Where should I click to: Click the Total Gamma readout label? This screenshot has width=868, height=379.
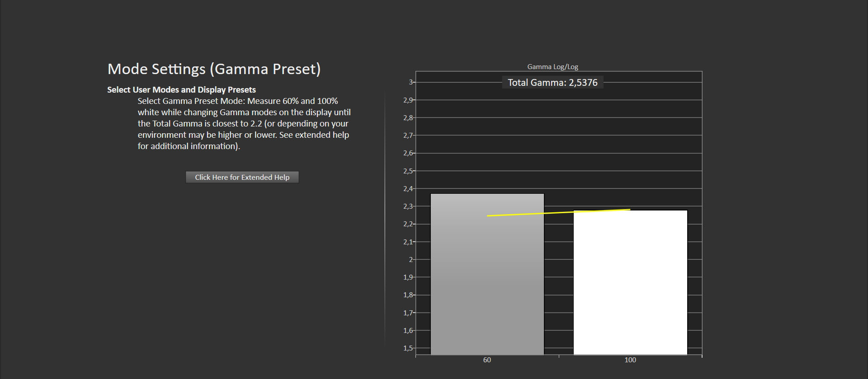(552, 83)
